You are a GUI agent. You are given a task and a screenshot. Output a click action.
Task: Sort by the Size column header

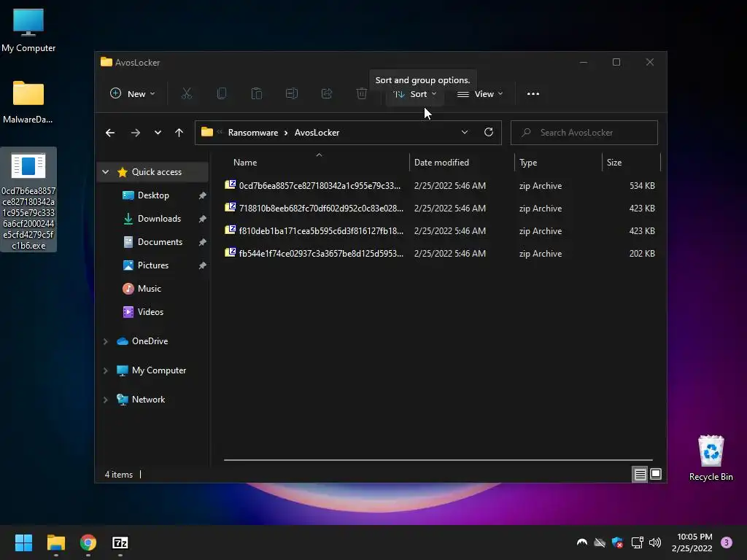631,163
